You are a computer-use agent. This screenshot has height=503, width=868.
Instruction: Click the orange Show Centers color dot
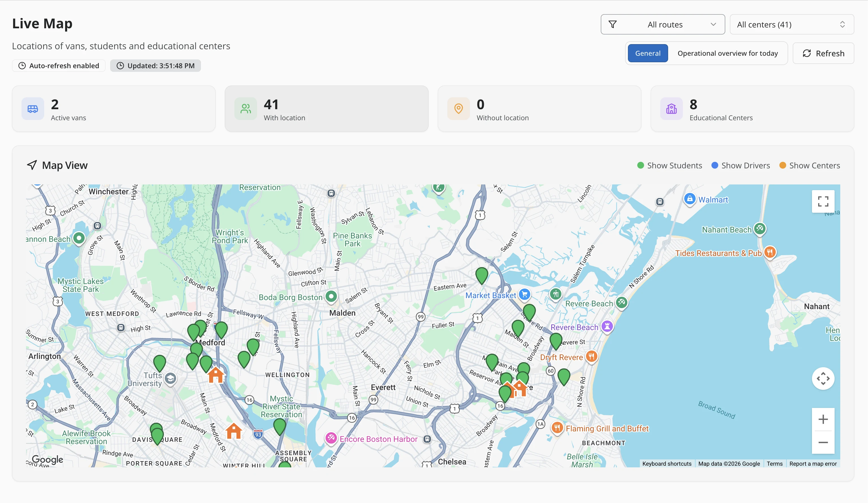pos(783,165)
